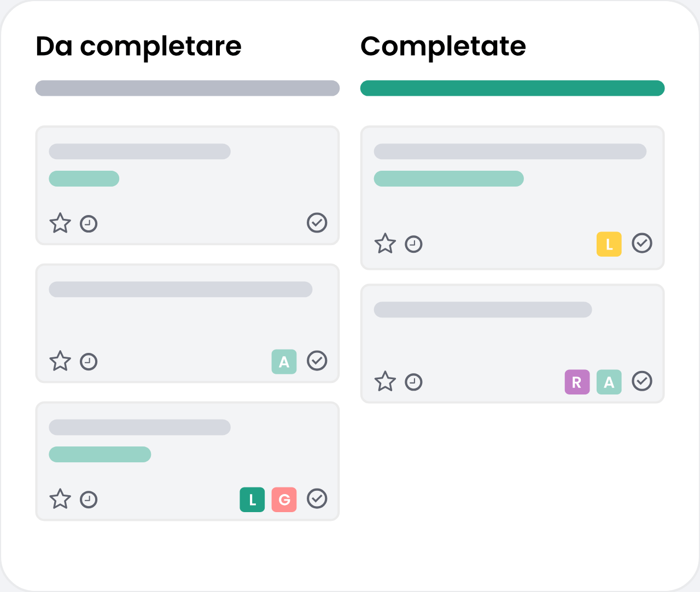The width and height of the screenshot is (700, 592).
Task: Click clock icon on card with R and A badges
Action: tap(413, 382)
